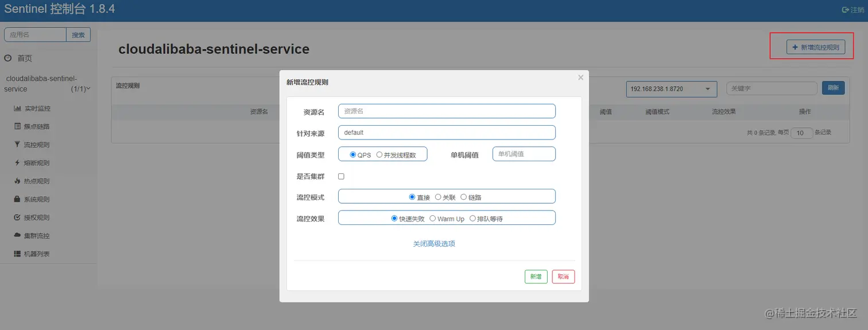Click the lightning bolt icon for 熔断规则
Viewport: 868px width, 330px height.
click(18, 162)
